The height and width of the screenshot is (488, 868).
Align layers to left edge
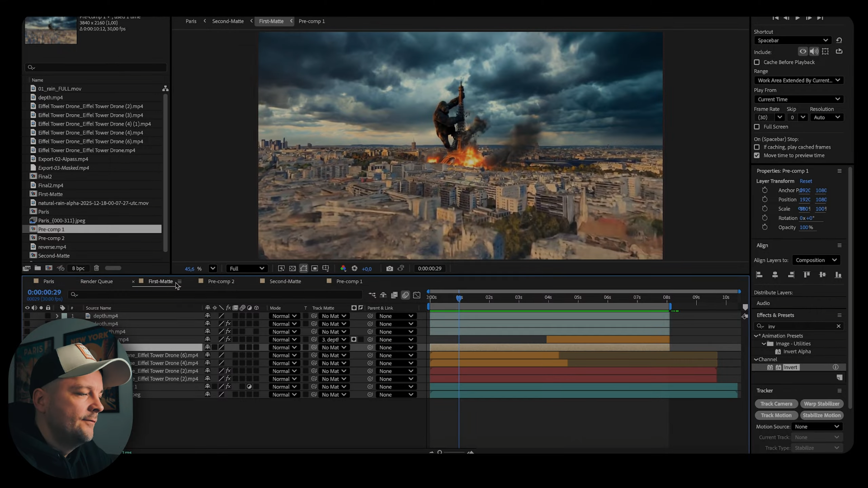click(759, 275)
